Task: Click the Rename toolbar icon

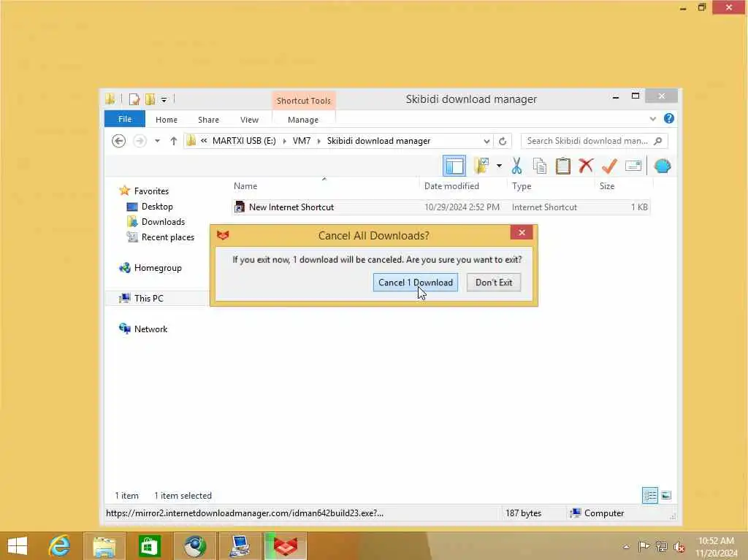Action: tap(633, 166)
